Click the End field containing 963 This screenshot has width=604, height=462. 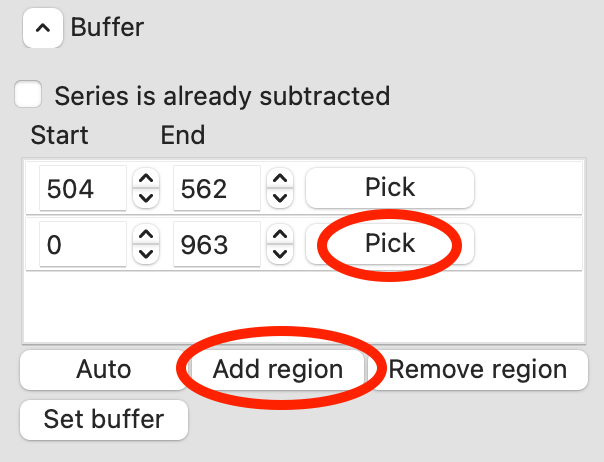pyautogui.click(x=218, y=245)
